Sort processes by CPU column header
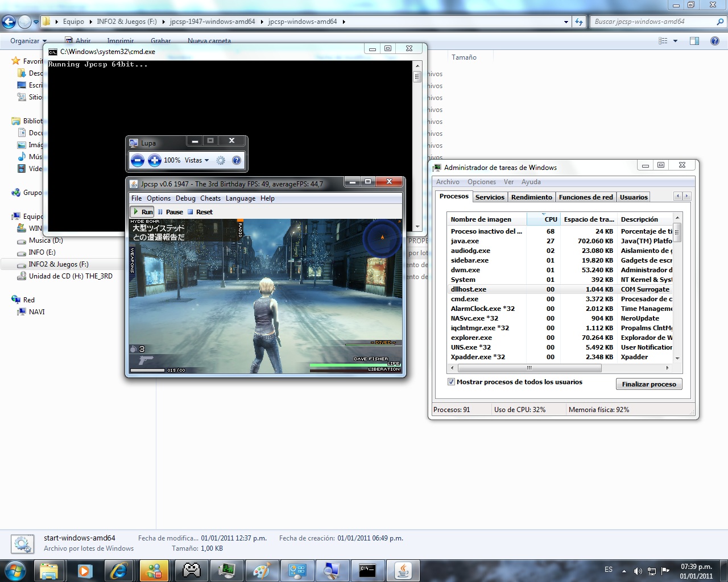 544,219
